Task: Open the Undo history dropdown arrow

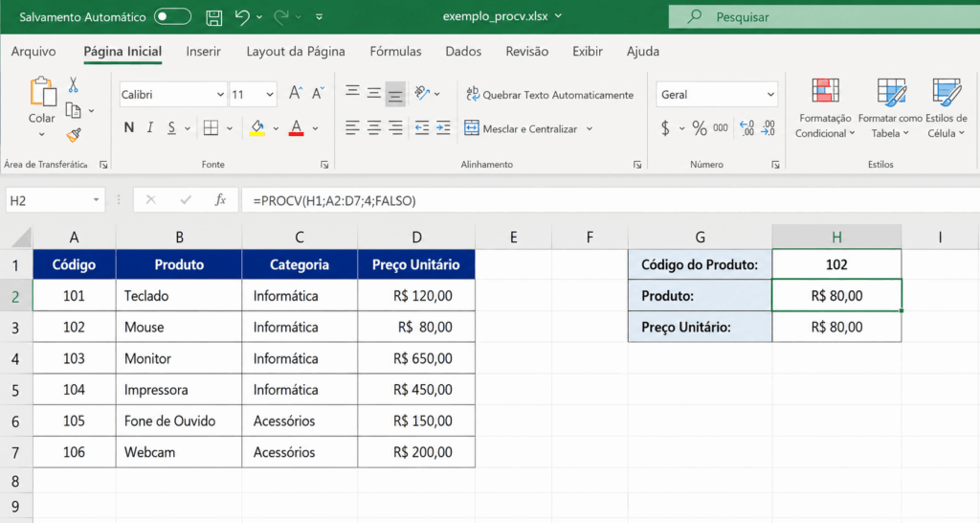Action: click(259, 17)
